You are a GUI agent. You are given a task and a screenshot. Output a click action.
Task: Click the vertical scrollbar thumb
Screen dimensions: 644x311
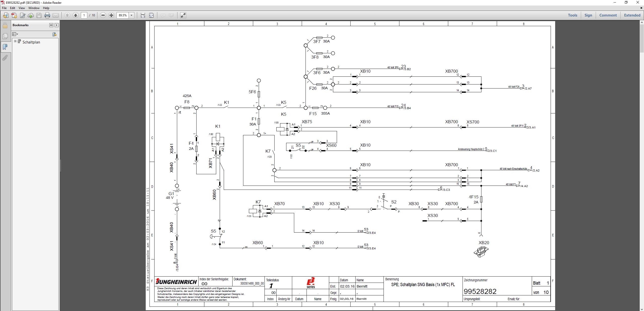tap(641, 38)
